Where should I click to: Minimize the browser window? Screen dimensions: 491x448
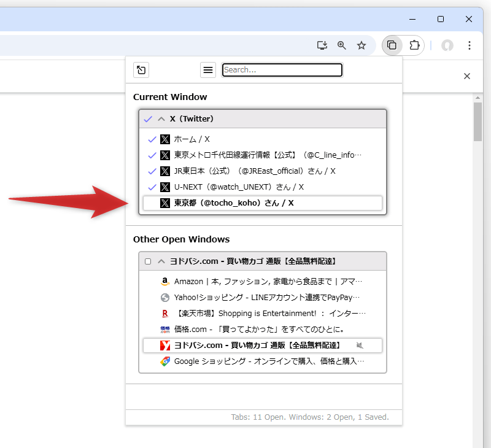pyautogui.click(x=412, y=19)
